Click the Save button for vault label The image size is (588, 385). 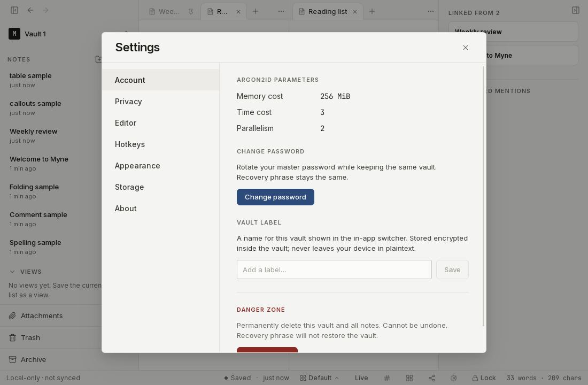[x=452, y=269]
